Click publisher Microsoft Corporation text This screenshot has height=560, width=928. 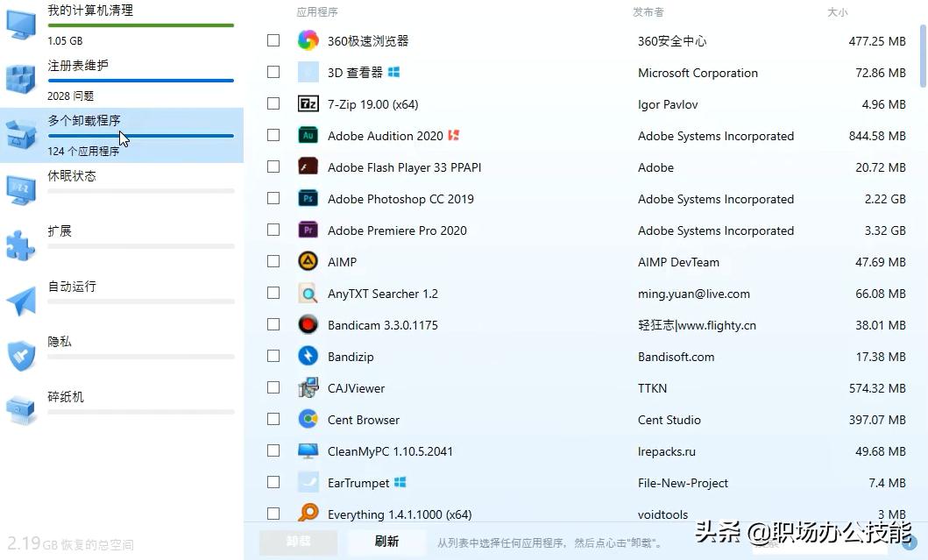698,73
